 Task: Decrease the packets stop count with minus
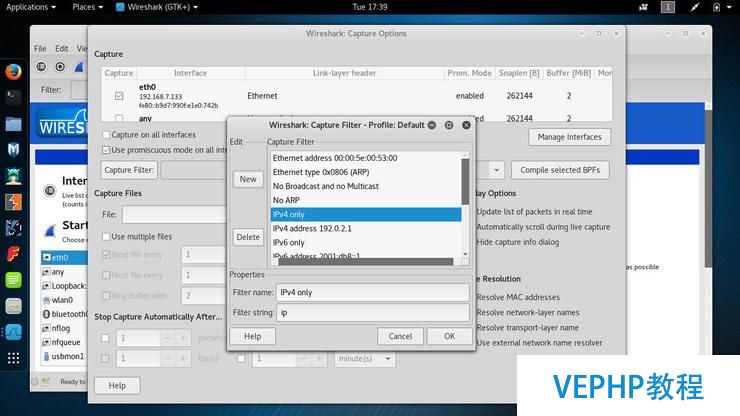168,338
